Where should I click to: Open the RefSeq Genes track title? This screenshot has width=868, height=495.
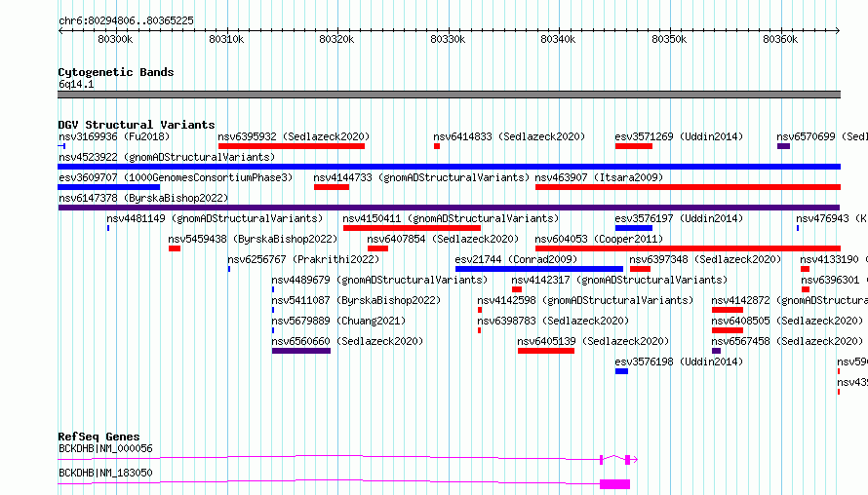point(99,437)
